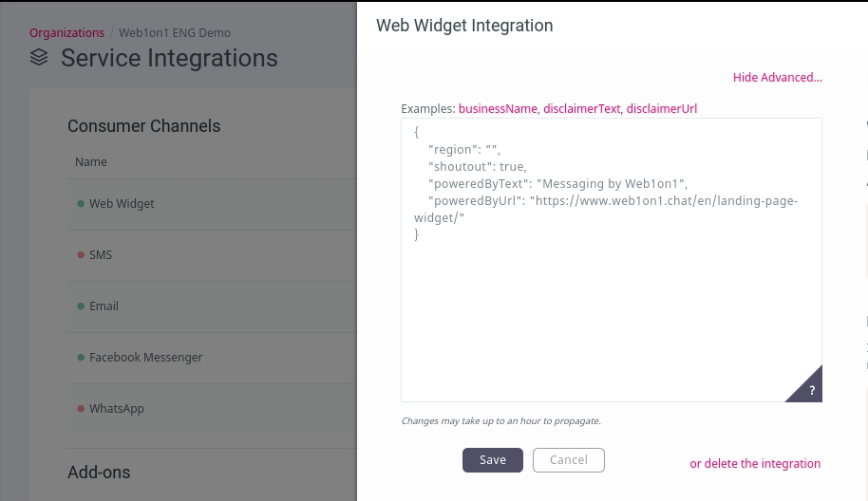Viewport: 868px width, 501px height.
Task: Click the red status dot beside SMS
Action: (x=81, y=255)
